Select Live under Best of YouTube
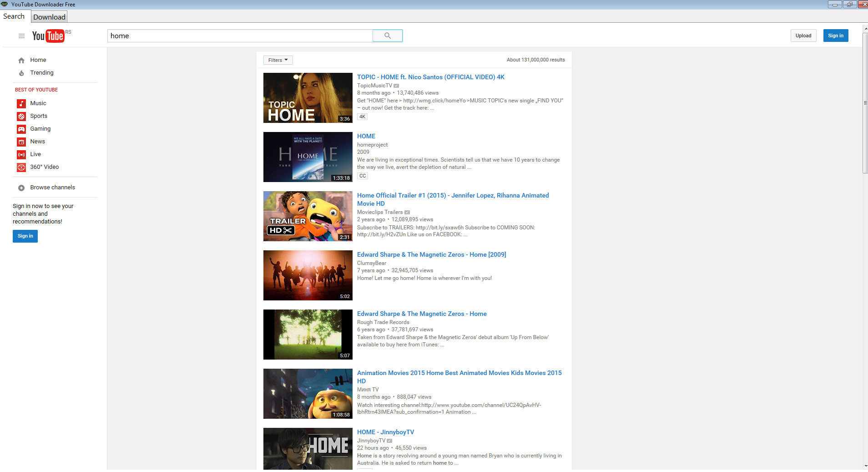Image resolution: width=868 pixels, height=472 pixels. pos(35,154)
